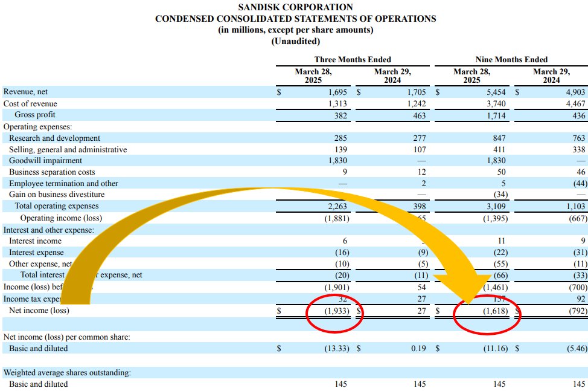Screen dimensions: 588x391
Task: Click the '(in millions, except per share amounts)' note
Action: [x=295, y=30]
